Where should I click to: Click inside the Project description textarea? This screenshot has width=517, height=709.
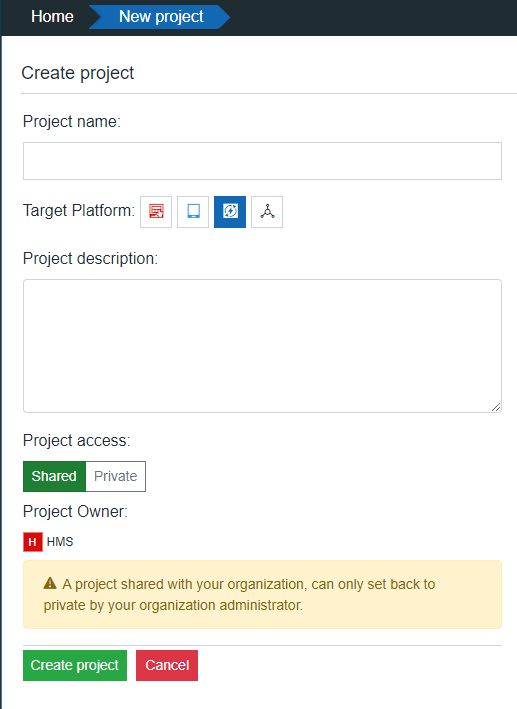click(262, 346)
